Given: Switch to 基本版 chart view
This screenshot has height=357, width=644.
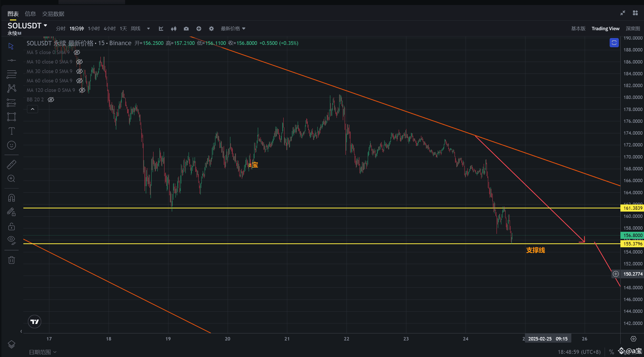Looking at the screenshot, I should [578, 29].
